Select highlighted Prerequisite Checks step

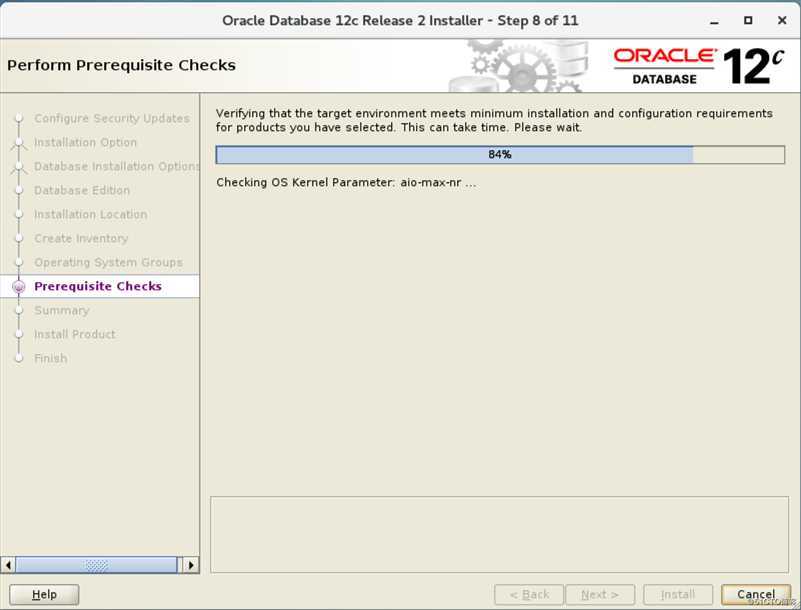click(98, 287)
